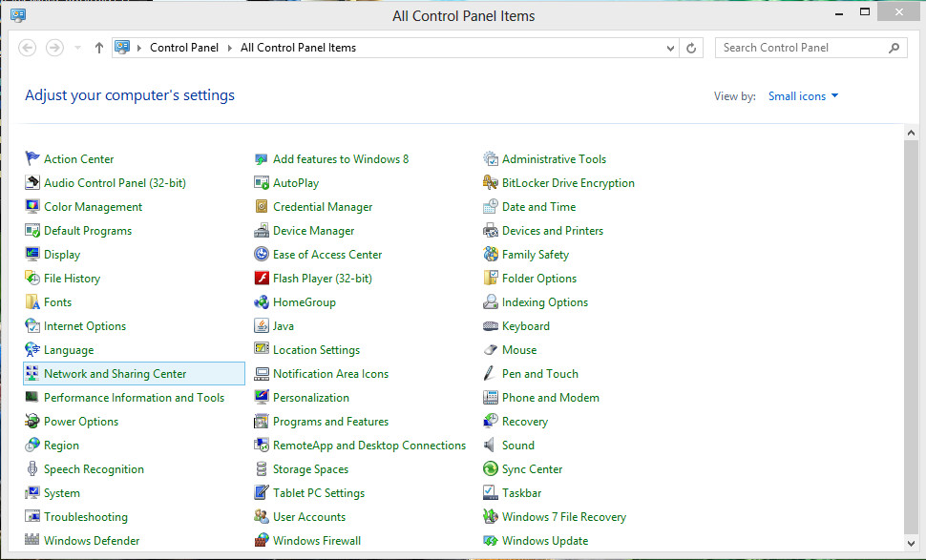Click the Ease of Access Center icon
The height and width of the screenshot is (560, 926).
click(x=262, y=255)
